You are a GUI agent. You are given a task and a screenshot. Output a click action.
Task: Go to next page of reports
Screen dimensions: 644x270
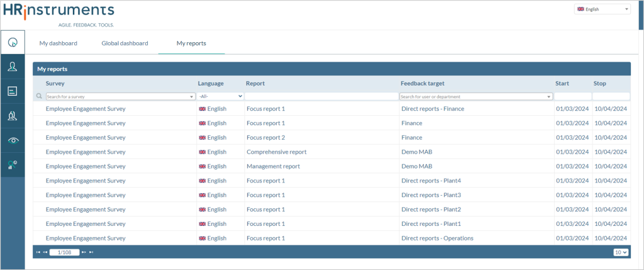coord(84,252)
